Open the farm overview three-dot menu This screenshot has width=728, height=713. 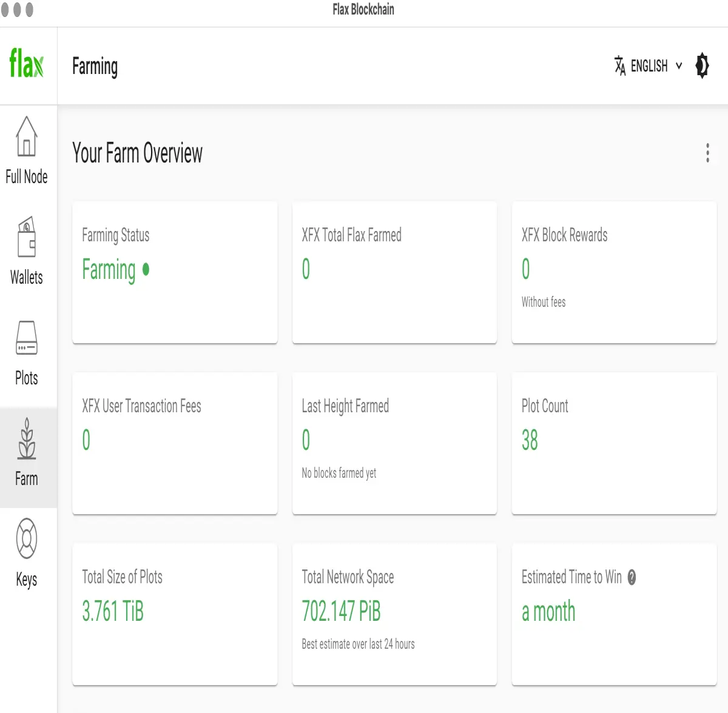pos(707,153)
